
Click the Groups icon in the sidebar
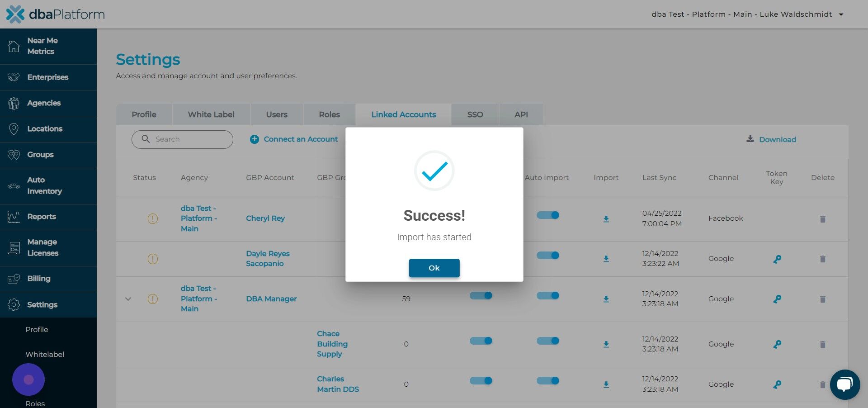14,154
